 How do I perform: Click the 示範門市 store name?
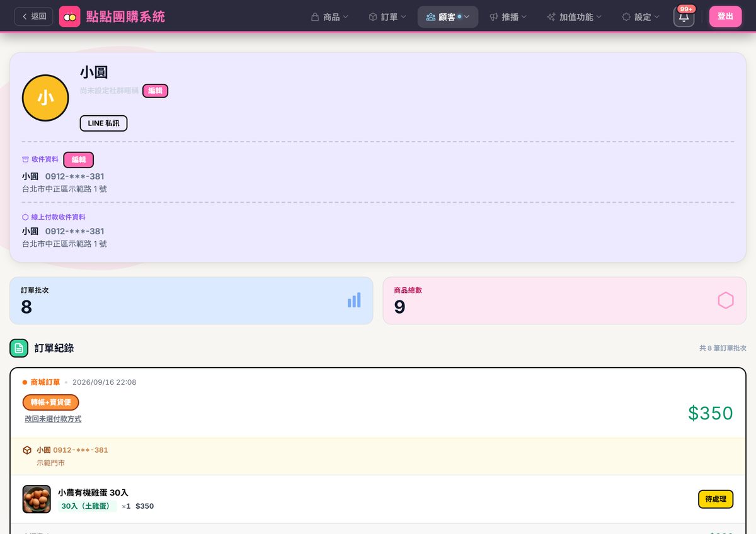(x=51, y=463)
